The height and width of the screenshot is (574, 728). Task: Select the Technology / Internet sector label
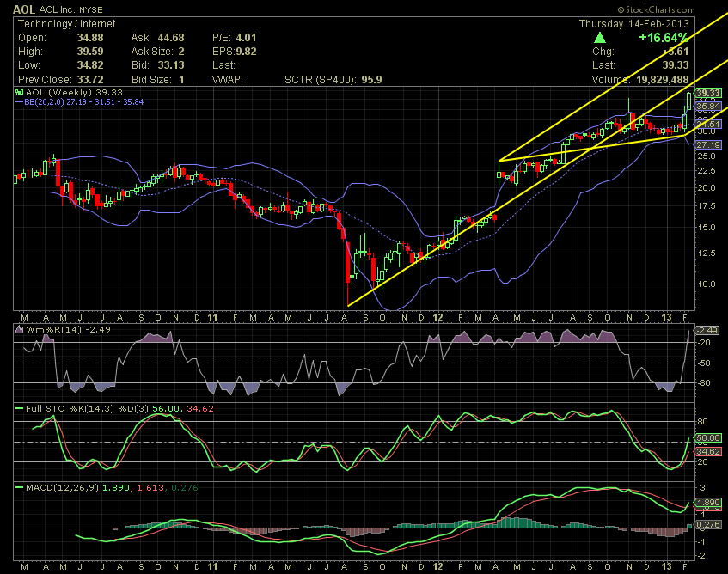(x=65, y=24)
